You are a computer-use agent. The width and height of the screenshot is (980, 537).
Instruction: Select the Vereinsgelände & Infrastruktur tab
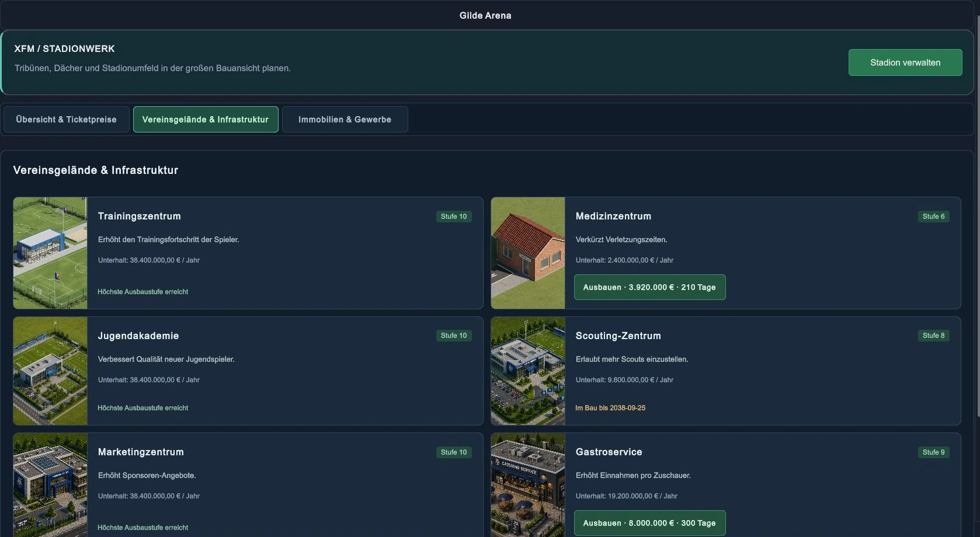206,120
